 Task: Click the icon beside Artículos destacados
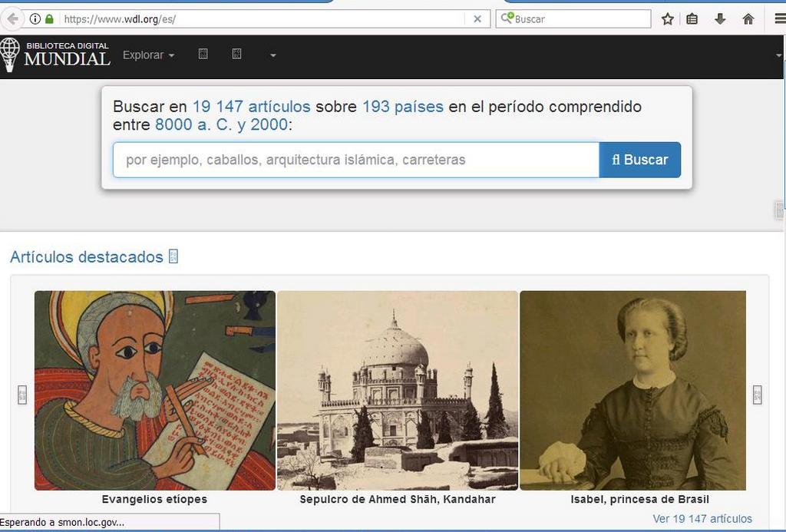173,256
